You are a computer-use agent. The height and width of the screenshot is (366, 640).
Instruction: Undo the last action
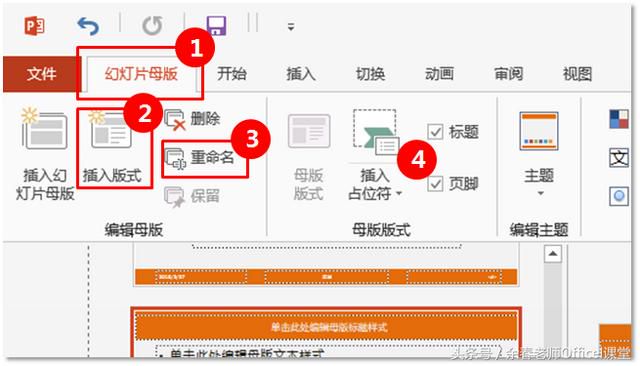[x=88, y=26]
